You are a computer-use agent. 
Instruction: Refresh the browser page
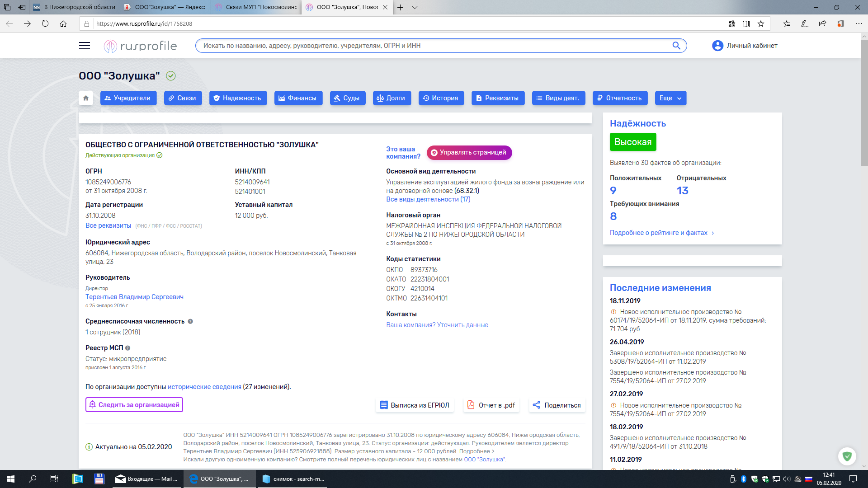(45, 23)
